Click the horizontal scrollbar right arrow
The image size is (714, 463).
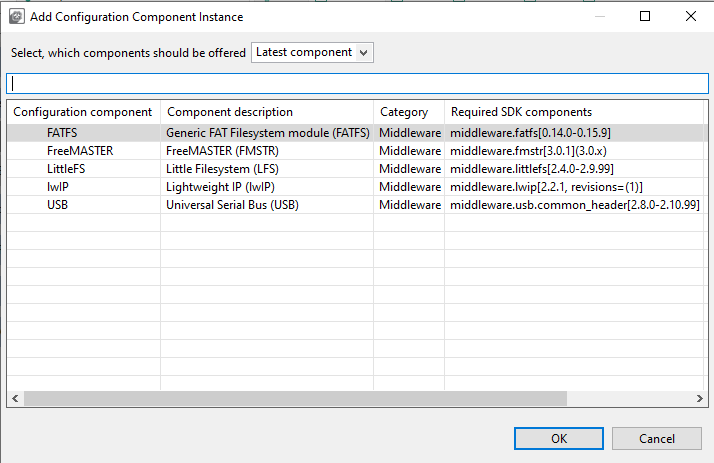pyautogui.click(x=699, y=398)
